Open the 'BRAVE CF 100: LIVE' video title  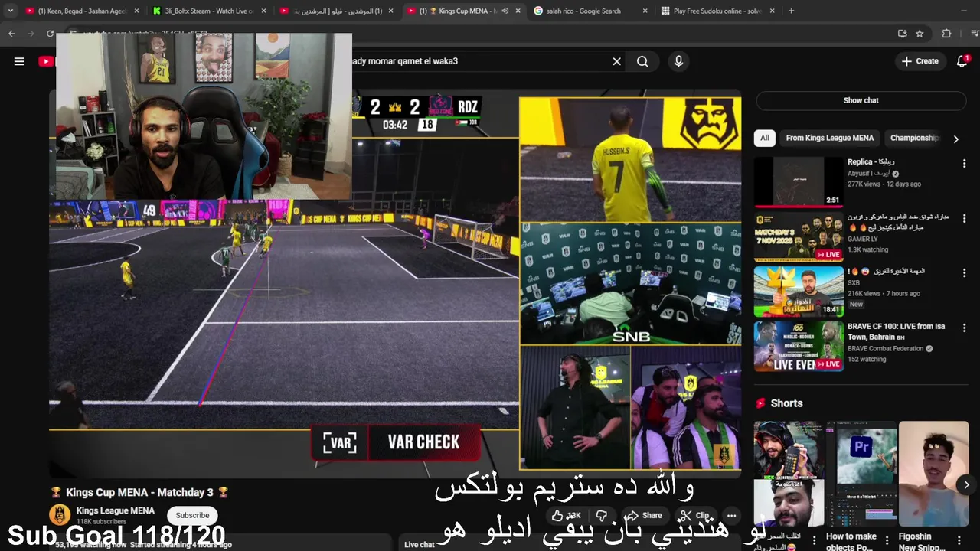pos(896,331)
